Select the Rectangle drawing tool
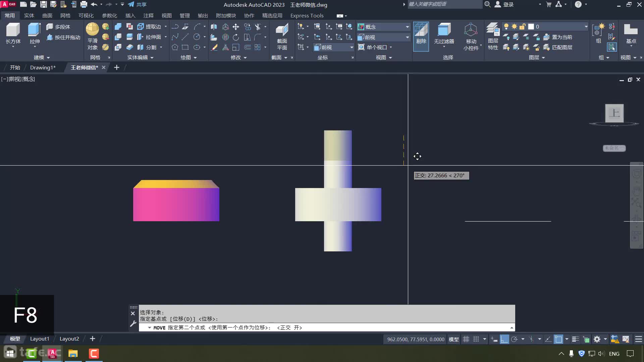 tap(185, 47)
